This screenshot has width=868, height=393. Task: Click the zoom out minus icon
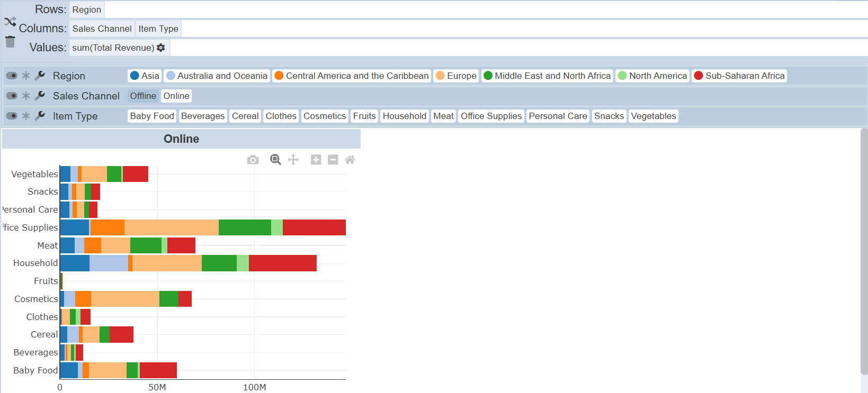coord(333,160)
